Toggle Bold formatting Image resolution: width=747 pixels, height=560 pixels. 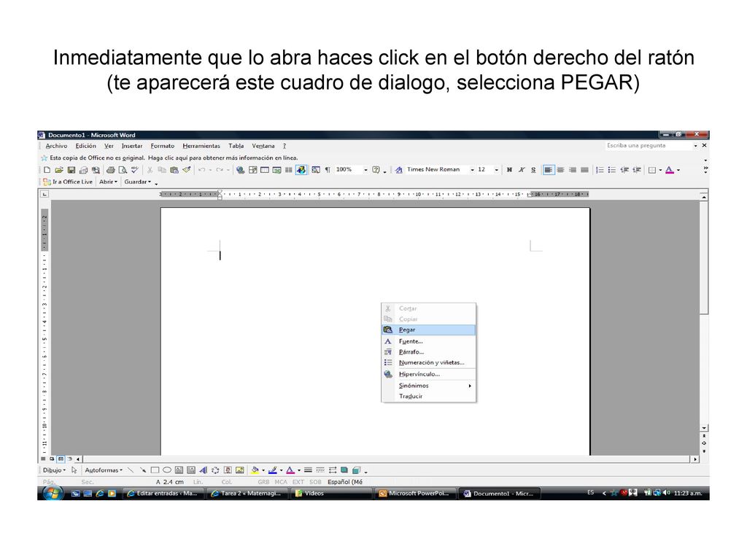tap(509, 170)
